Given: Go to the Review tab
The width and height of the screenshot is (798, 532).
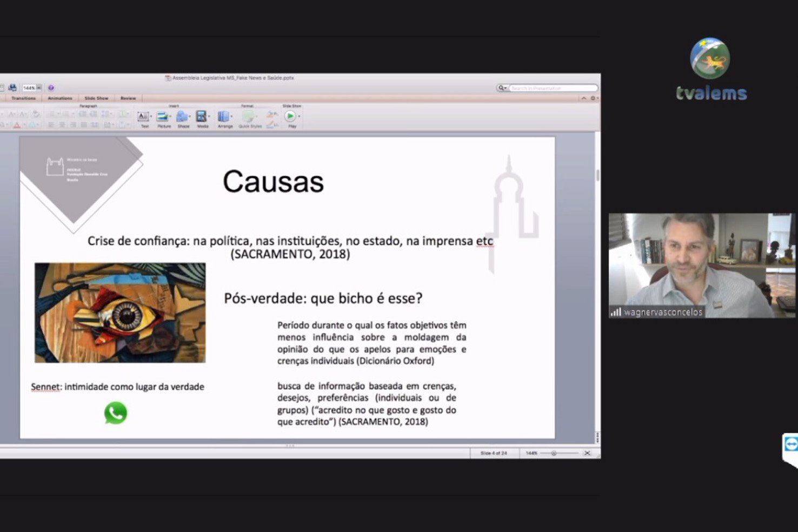Looking at the screenshot, I should click(128, 98).
